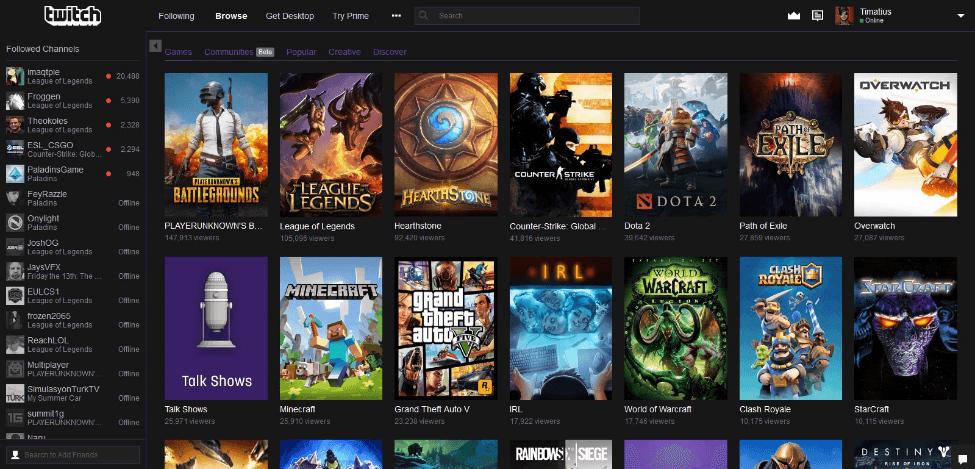Open StarCraft box art
Screen dimensions: 975x469
905,328
